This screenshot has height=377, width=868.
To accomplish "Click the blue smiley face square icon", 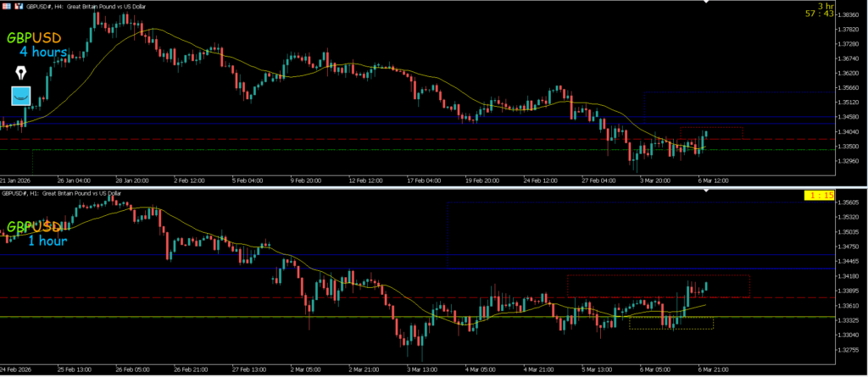I will coord(21,96).
